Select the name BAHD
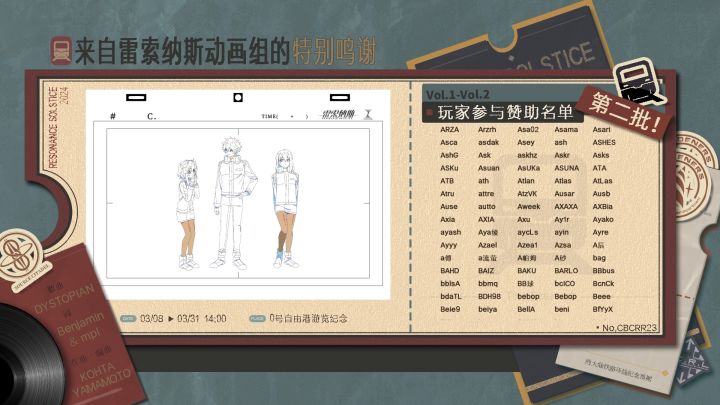720x405 pixels. (450, 271)
